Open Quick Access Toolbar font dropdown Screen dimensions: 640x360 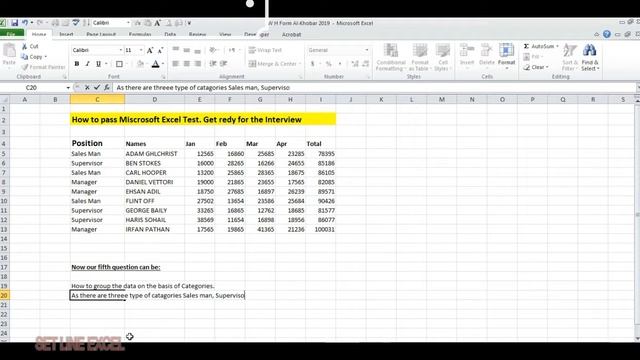click(128, 23)
